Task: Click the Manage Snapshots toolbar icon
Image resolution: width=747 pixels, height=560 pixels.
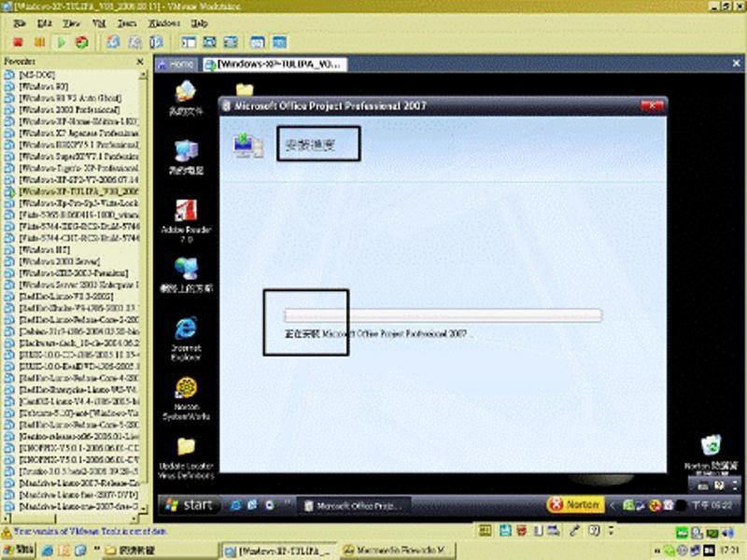Action: pos(156,42)
